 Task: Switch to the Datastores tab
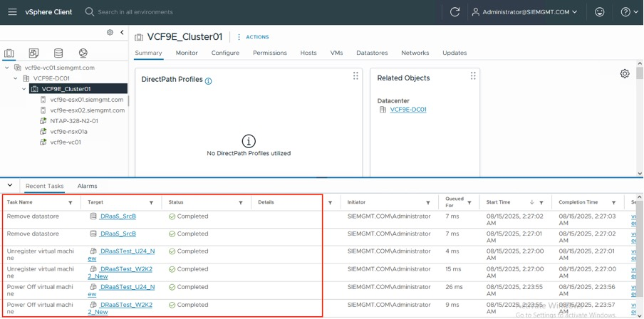[371, 53]
